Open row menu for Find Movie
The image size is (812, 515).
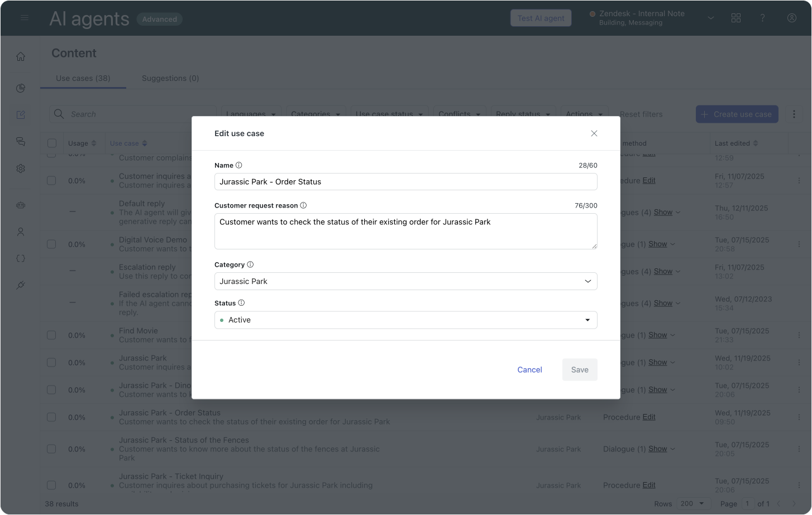799,335
